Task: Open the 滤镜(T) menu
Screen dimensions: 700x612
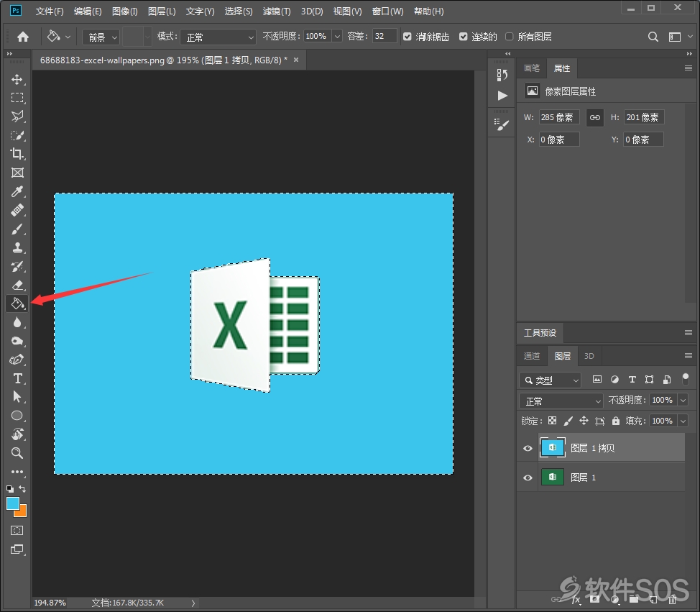Action: click(277, 12)
